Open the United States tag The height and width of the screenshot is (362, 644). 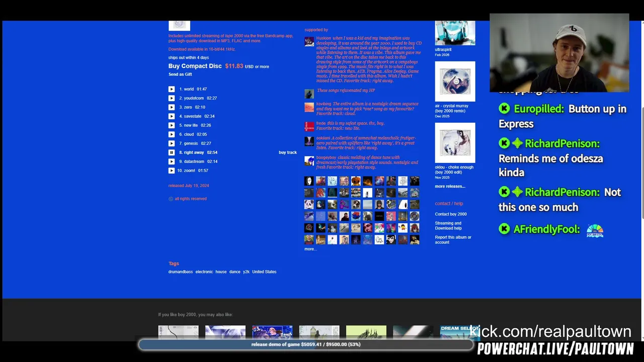pos(264,271)
